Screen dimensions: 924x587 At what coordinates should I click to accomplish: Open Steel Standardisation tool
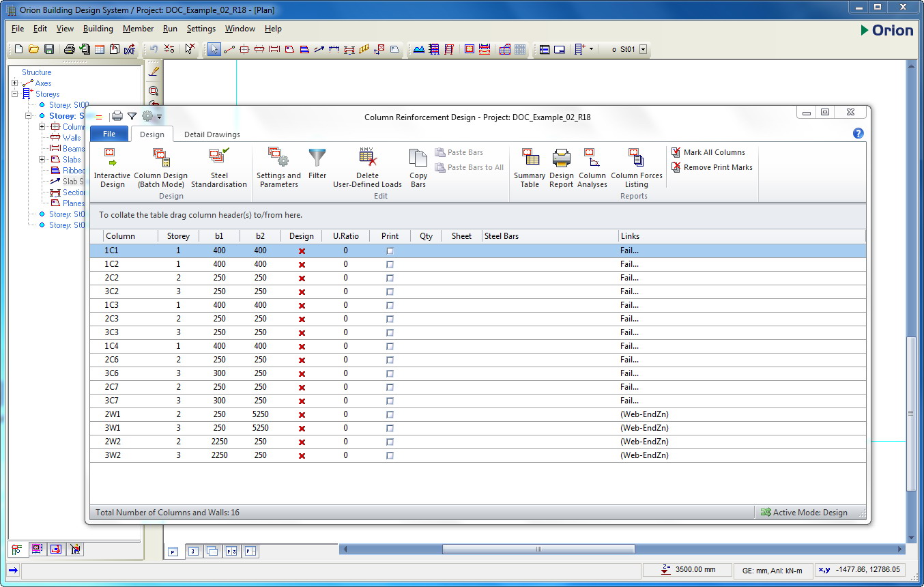(x=219, y=168)
